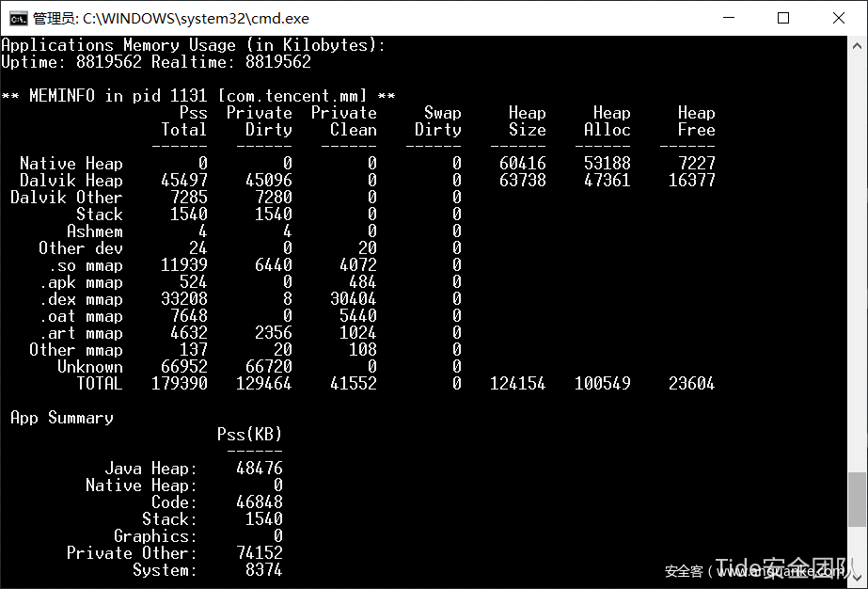Image resolution: width=868 pixels, height=589 pixels.
Task: Click the Private Other summary label
Action: point(132,553)
